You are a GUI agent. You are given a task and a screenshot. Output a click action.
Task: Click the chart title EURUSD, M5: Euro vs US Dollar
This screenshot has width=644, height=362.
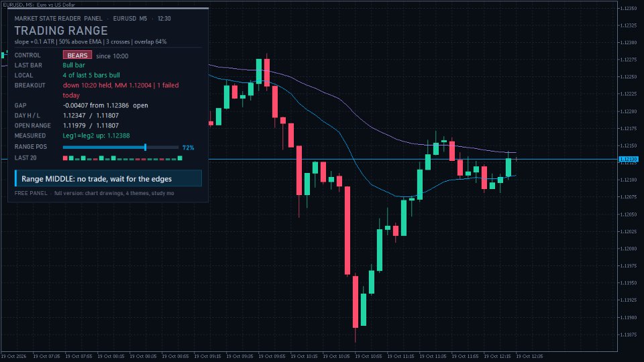[40, 5]
